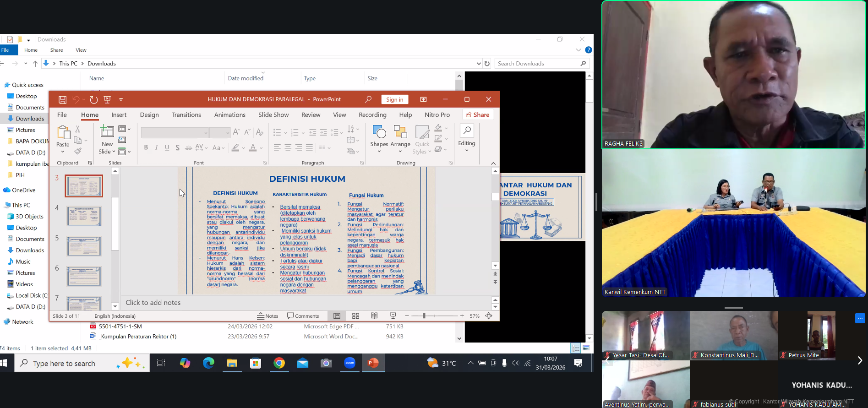The height and width of the screenshot is (408, 868).
Task: Expand the Editing dropdown in ribbon
Action: pyautogui.click(x=466, y=150)
